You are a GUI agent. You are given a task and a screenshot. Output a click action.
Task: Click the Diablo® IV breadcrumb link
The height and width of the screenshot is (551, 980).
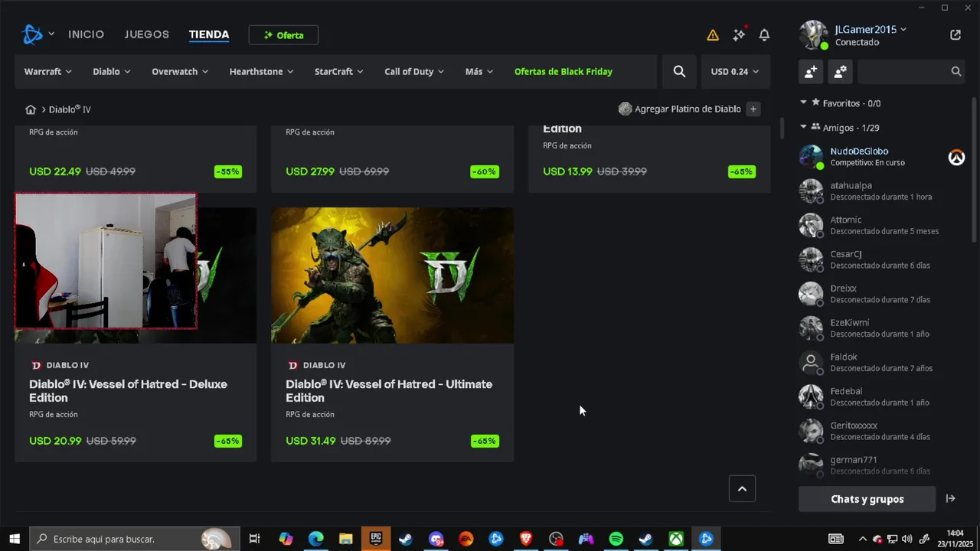70,109
